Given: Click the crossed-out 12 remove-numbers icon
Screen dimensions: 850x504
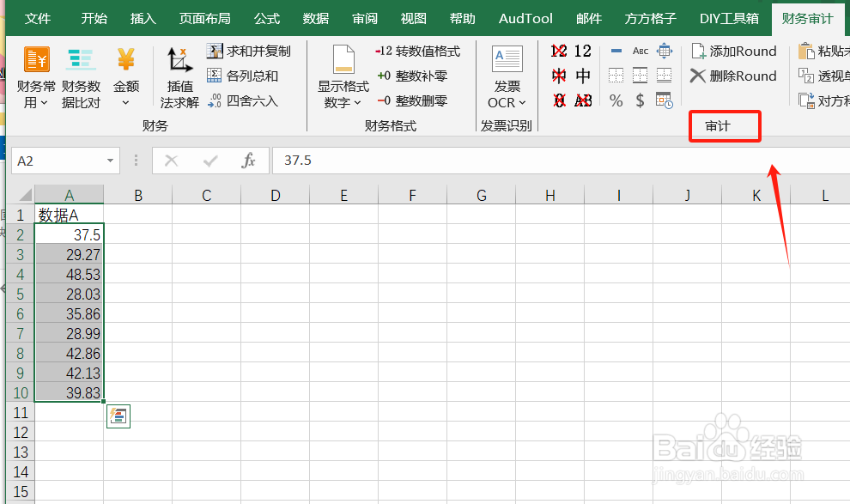Looking at the screenshot, I should (x=559, y=51).
